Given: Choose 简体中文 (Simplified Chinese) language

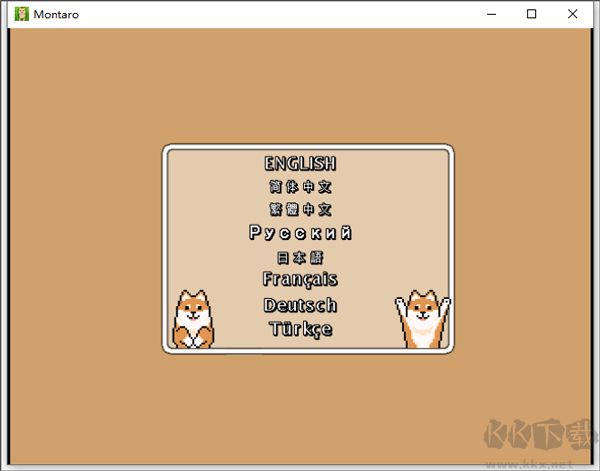Looking at the screenshot, I should [x=300, y=187].
